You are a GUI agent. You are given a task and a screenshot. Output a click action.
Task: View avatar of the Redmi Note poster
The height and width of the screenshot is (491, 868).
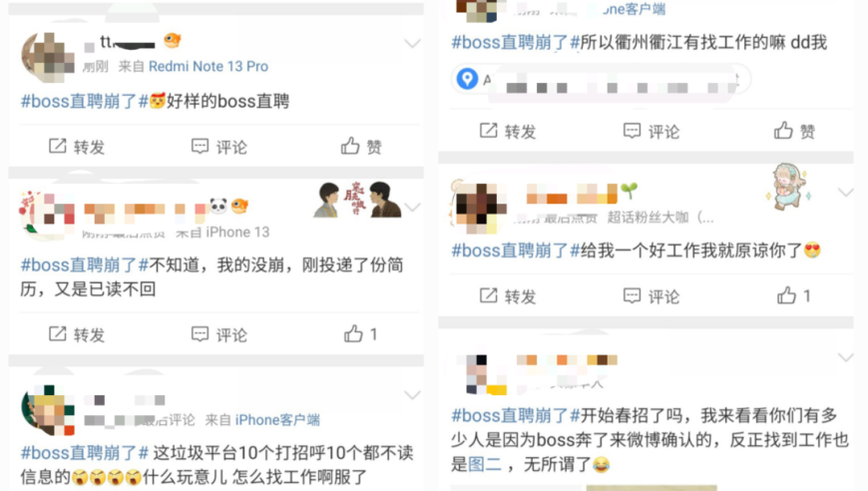48,57
